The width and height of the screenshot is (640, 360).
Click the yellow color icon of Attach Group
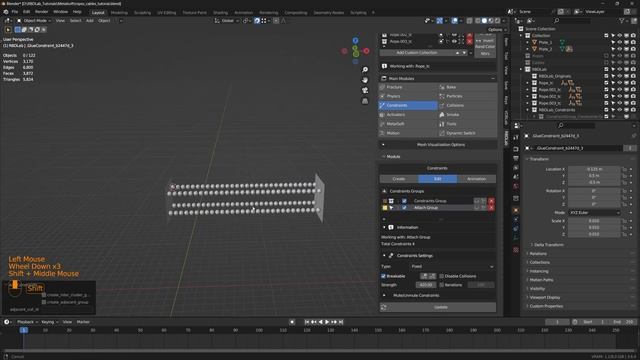pyautogui.click(x=384, y=208)
